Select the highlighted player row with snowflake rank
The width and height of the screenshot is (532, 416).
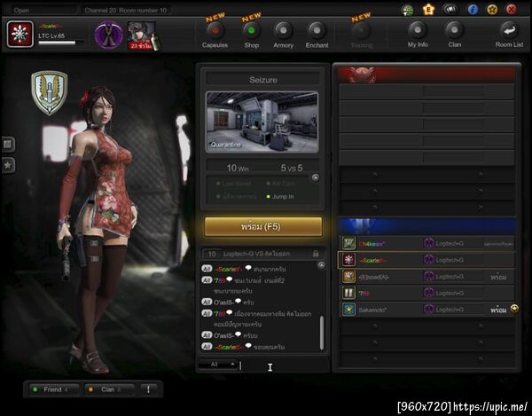(x=426, y=260)
